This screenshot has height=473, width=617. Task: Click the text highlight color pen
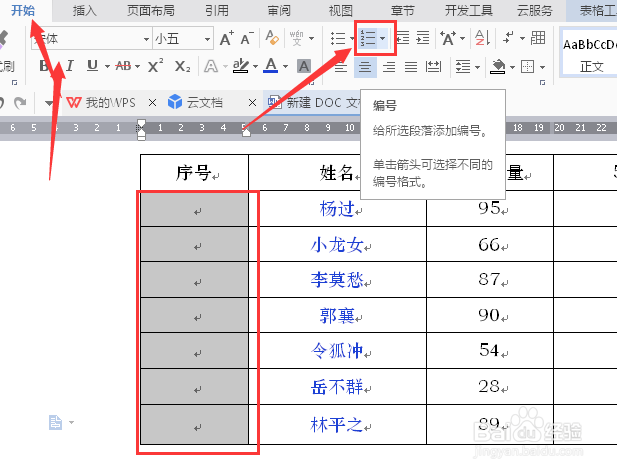240,66
